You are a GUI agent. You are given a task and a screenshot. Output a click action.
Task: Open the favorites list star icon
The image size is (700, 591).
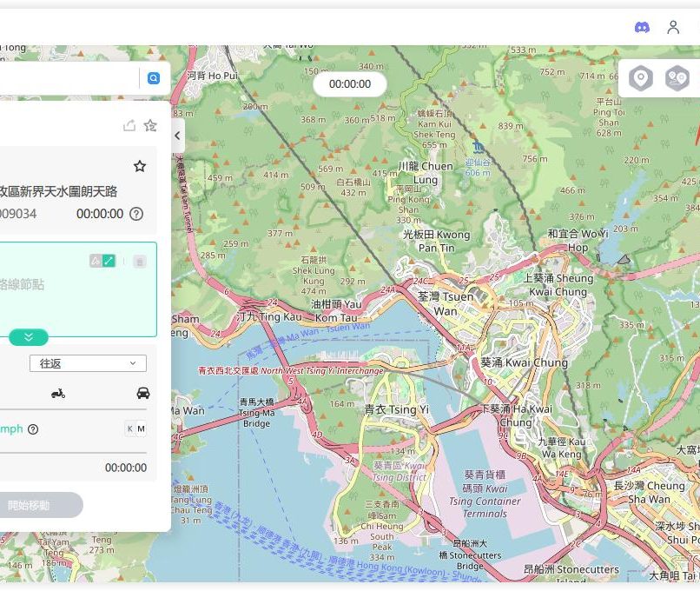pyautogui.click(x=150, y=126)
